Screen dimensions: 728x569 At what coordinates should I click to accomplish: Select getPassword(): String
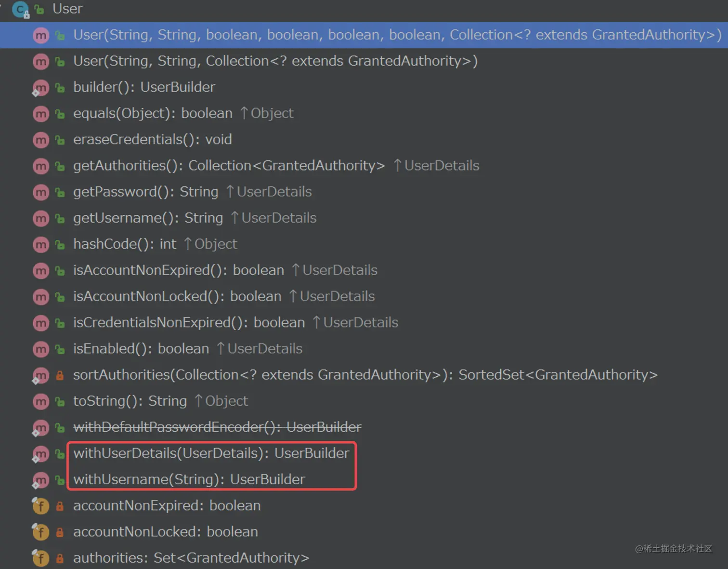(146, 192)
